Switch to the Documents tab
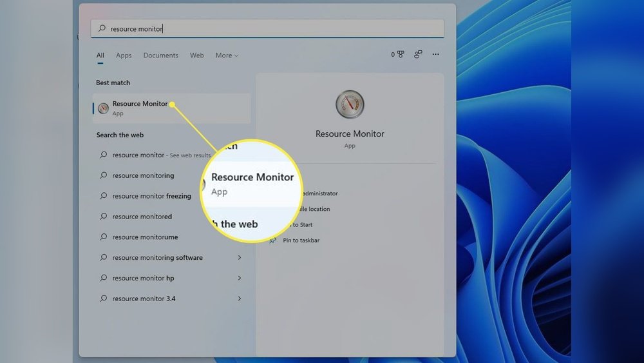This screenshot has width=644, height=363. coord(160,55)
